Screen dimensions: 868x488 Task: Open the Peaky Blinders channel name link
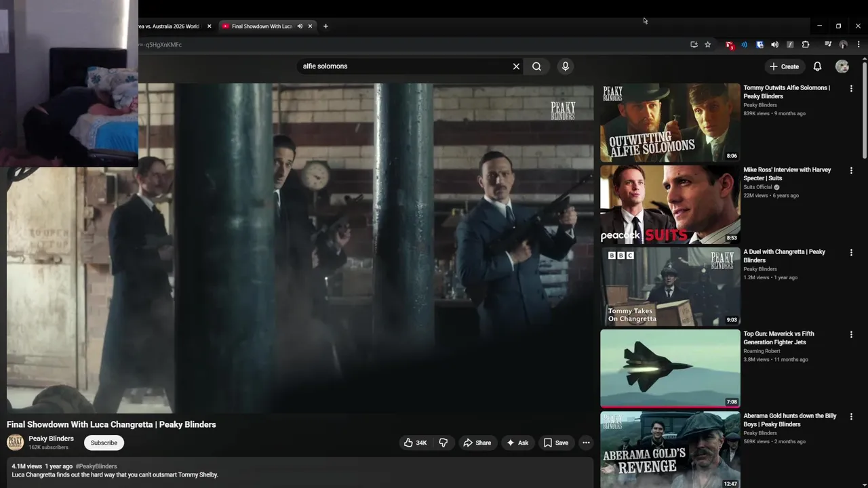click(x=51, y=439)
